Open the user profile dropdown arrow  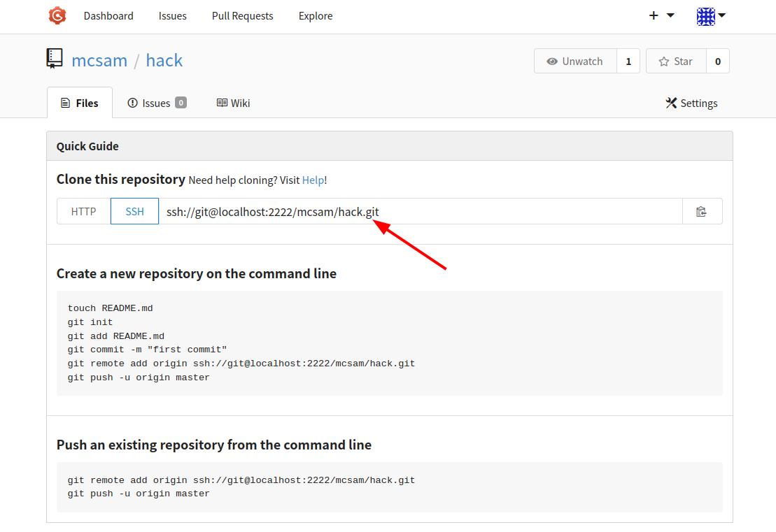722,15
